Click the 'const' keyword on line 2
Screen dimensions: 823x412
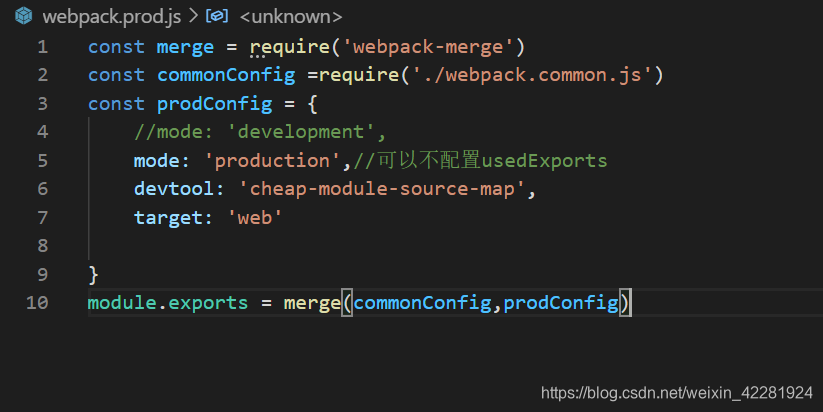point(117,75)
